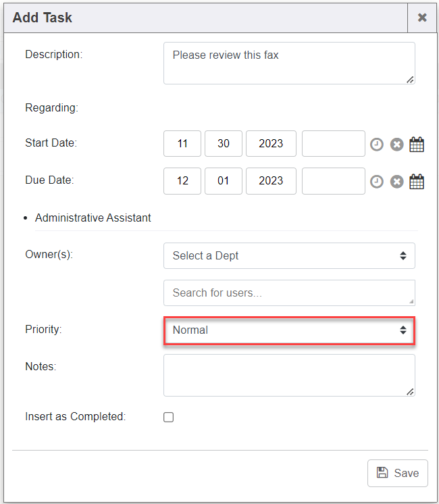
Task: Select the Start Date month field
Action: tap(182, 144)
